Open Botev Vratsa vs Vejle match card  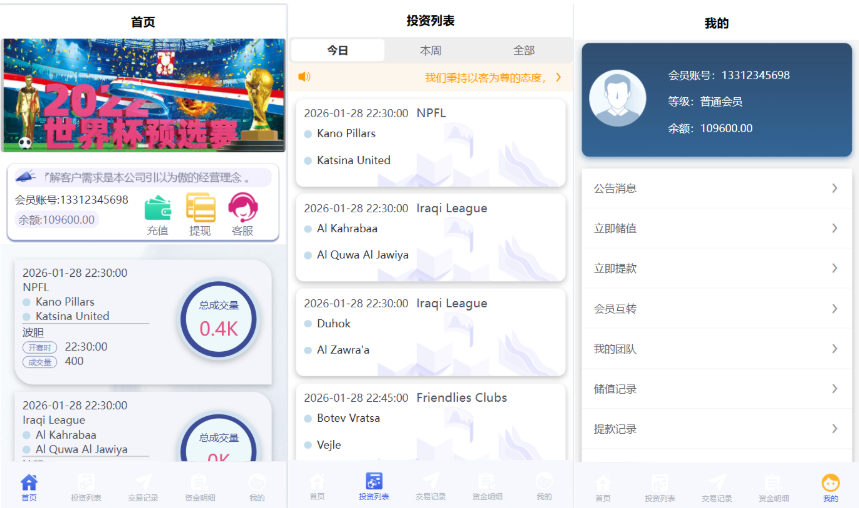pos(431,422)
